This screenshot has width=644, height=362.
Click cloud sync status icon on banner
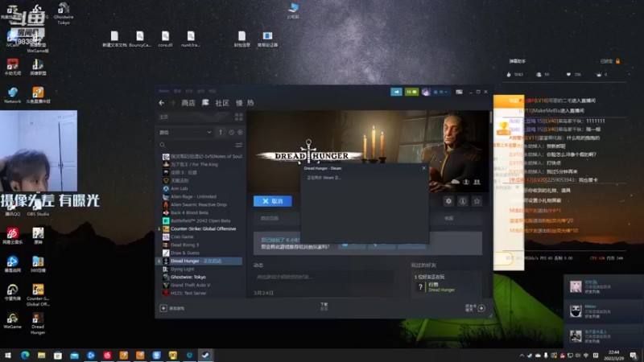pos(455,182)
